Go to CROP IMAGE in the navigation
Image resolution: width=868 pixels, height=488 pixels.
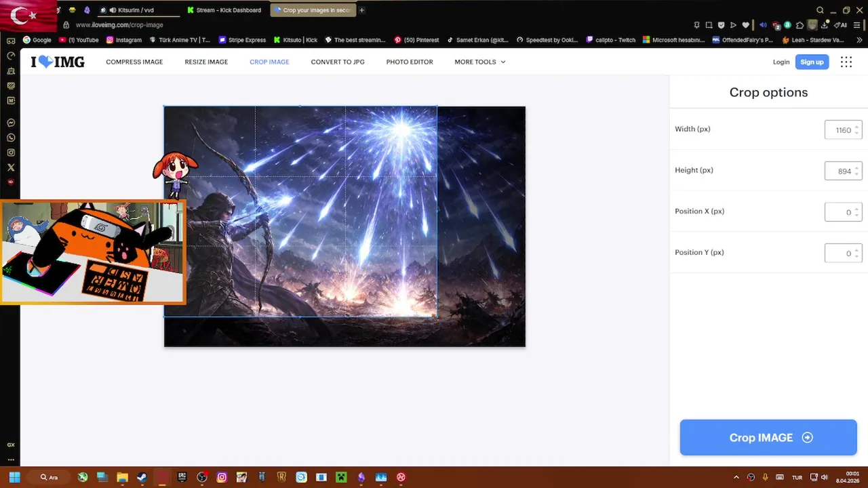pos(269,62)
